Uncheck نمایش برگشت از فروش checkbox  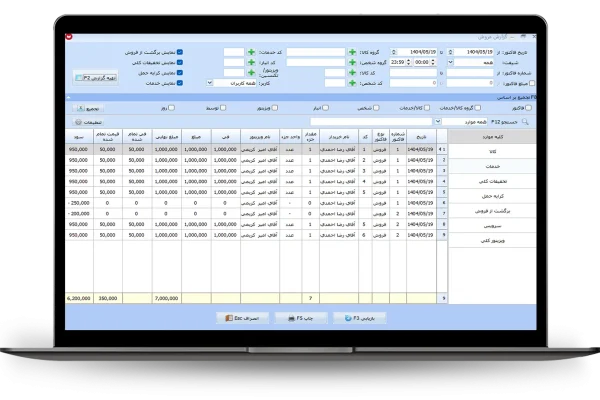[x=179, y=51]
